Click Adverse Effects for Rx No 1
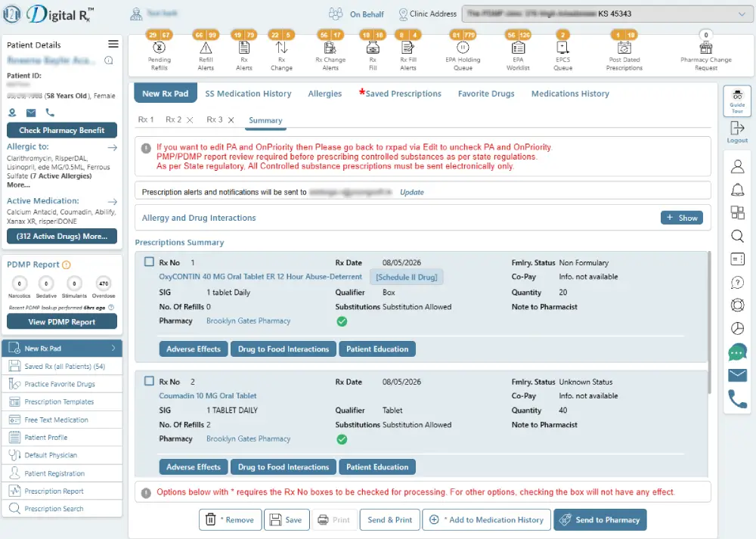This screenshot has height=539, width=756. pos(194,349)
